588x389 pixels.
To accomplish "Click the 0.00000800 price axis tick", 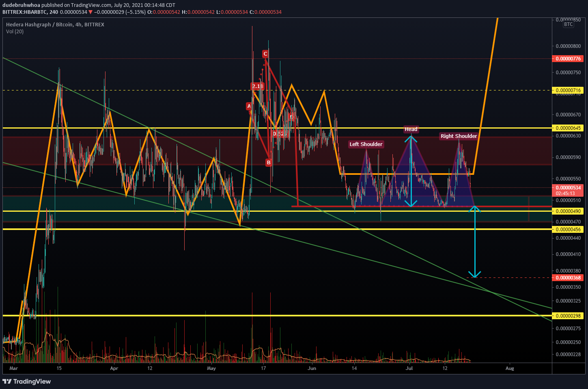I will click(568, 47).
